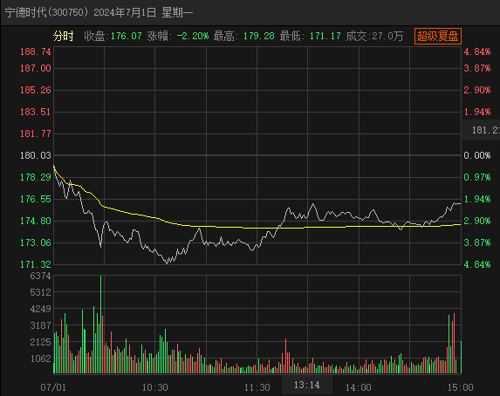The width and height of the screenshot is (500, 396).
Task: Click the 10:30 time axis label
Action: click(155, 388)
